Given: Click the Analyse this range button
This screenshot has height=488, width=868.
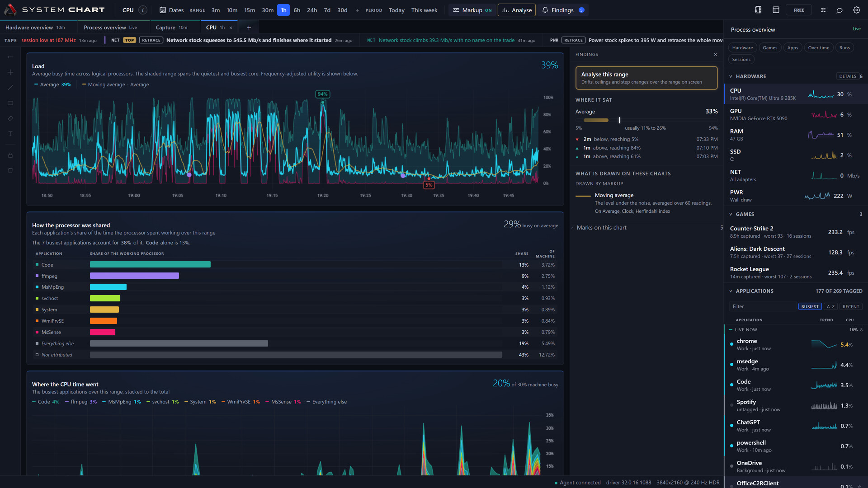Looking at the screenshot, I should click(646, 78).
